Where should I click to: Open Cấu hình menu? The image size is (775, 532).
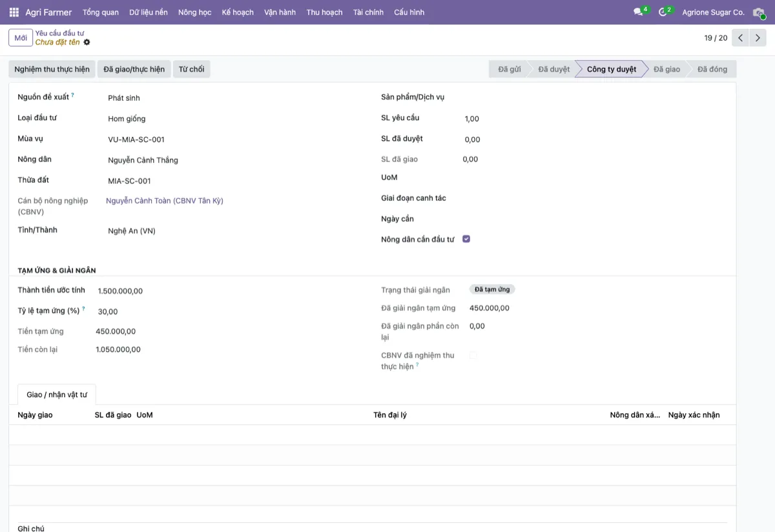click(409, 12)
